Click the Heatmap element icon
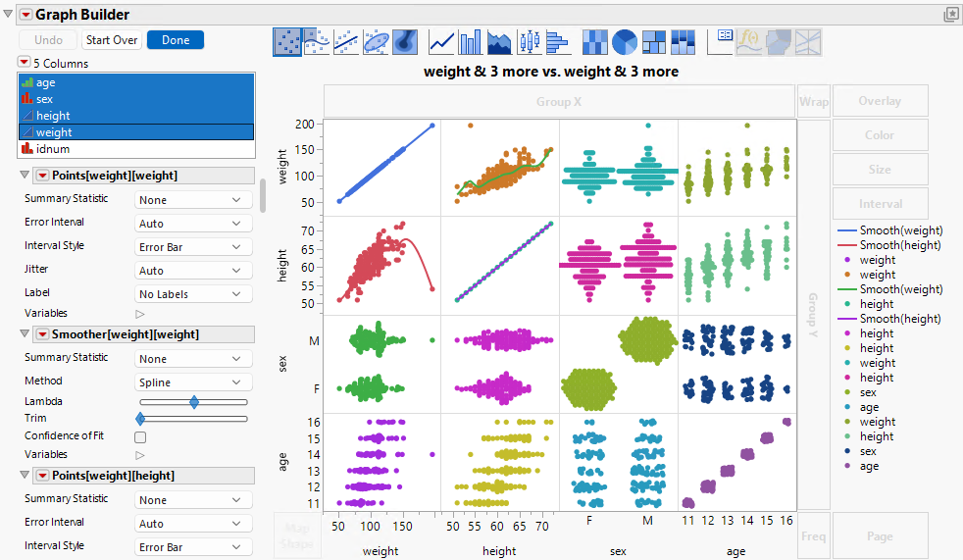This screenshot has width=963, height=560. pos(595,41)
